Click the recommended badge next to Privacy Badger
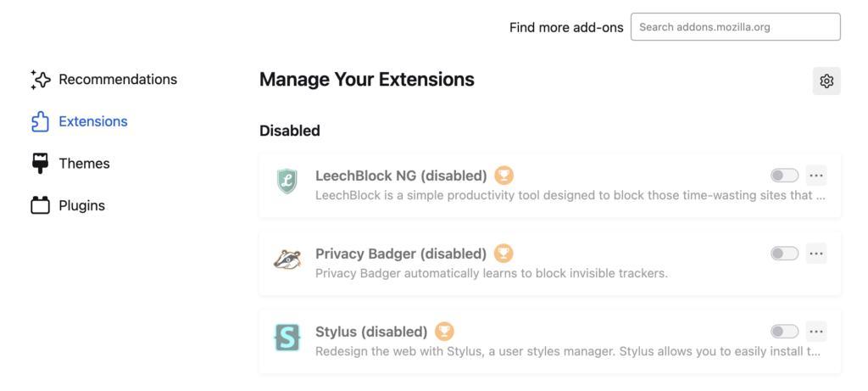This screenshot has height=391, width=868. (x=504, y=254)
